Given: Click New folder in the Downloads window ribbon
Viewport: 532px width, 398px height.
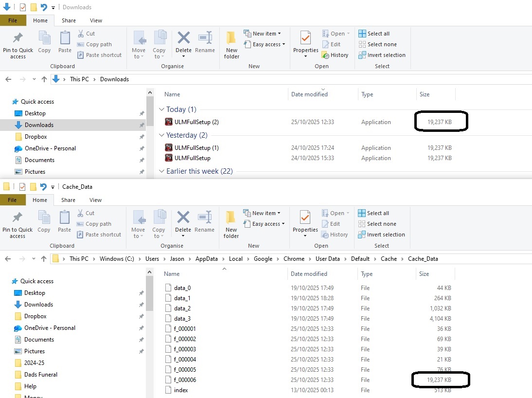Looking at the screenshot, I should (232, 45).
